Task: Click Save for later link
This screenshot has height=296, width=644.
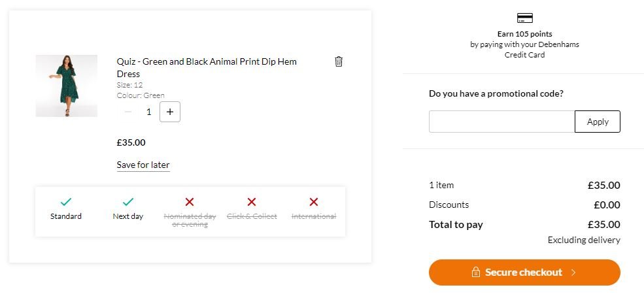Action: pyautogui.click(x=143, y=165)
